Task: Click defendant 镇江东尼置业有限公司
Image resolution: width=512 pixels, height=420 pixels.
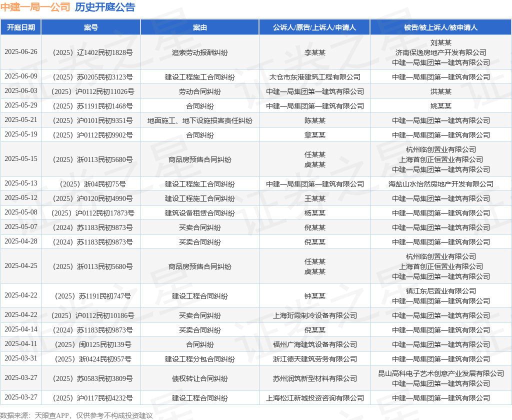Action: pos(441,291)
